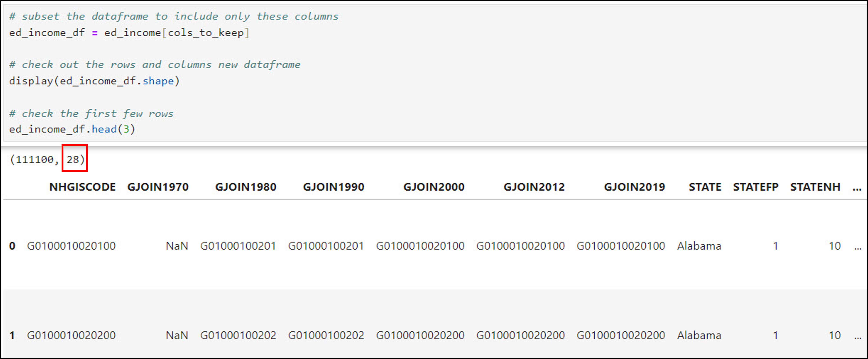
Task: Click row index 1 label
Action: point(12,335)
